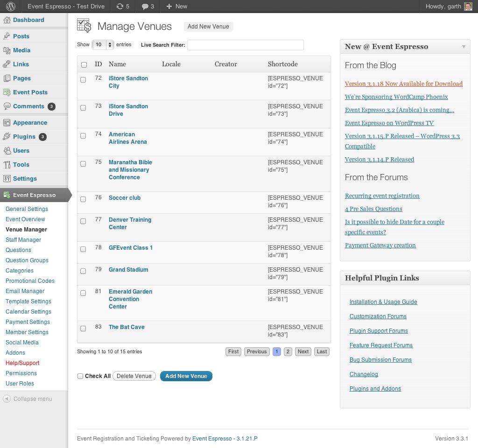Click the Settings icon in sidebar
The height and width of the screenshot is (448, 478).
click(x=7, y=179)
